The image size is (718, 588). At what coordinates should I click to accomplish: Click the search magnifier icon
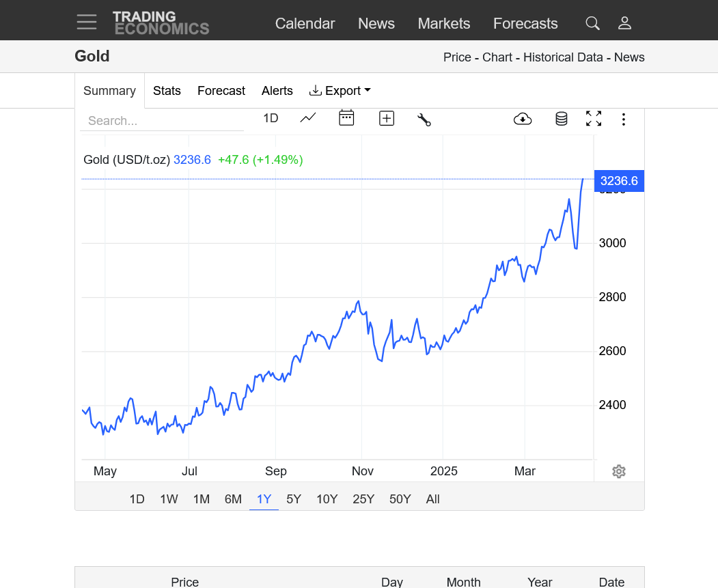click(592, 23)
